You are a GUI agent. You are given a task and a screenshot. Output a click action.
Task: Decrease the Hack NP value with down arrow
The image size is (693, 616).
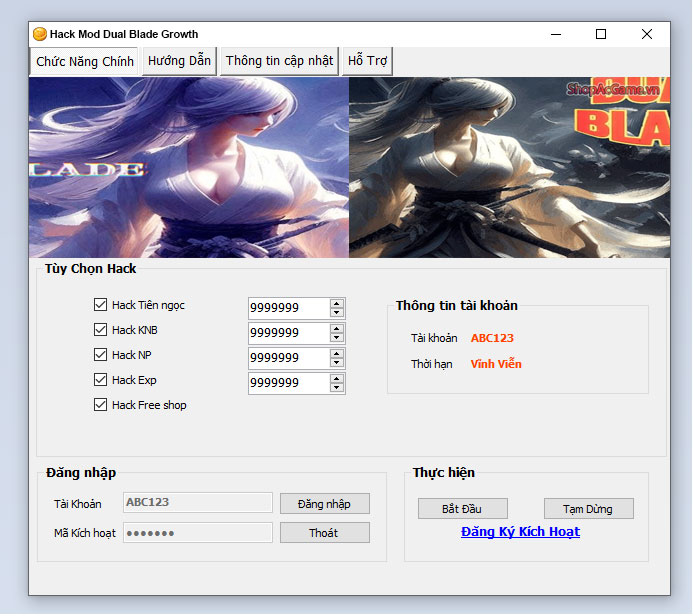click(337, 363)
